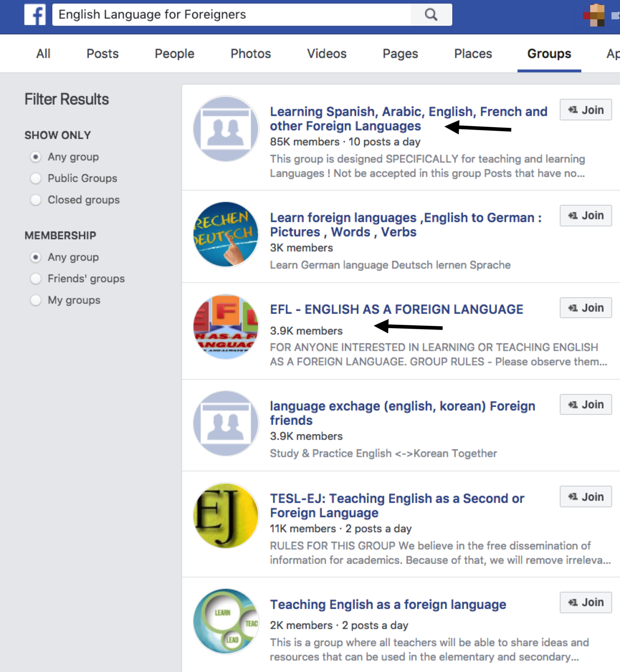Switch to the Pages tab
This screenshot has height=672, width=620.
pos(400,54)
